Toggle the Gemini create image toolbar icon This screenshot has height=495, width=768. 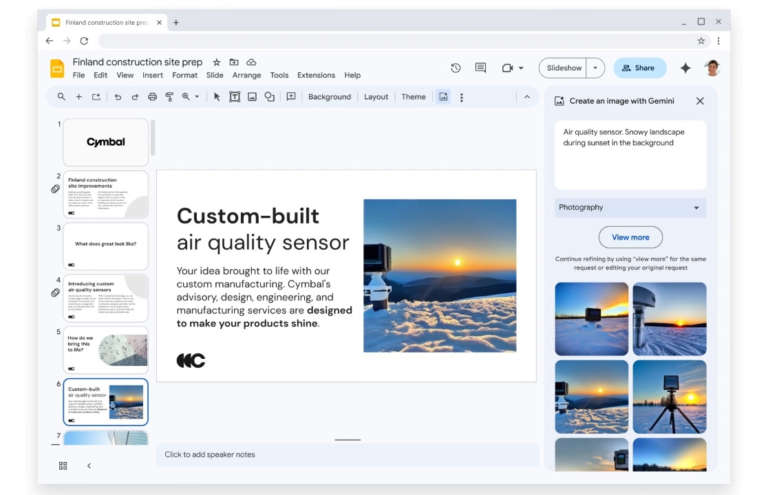tap(443, 97)
